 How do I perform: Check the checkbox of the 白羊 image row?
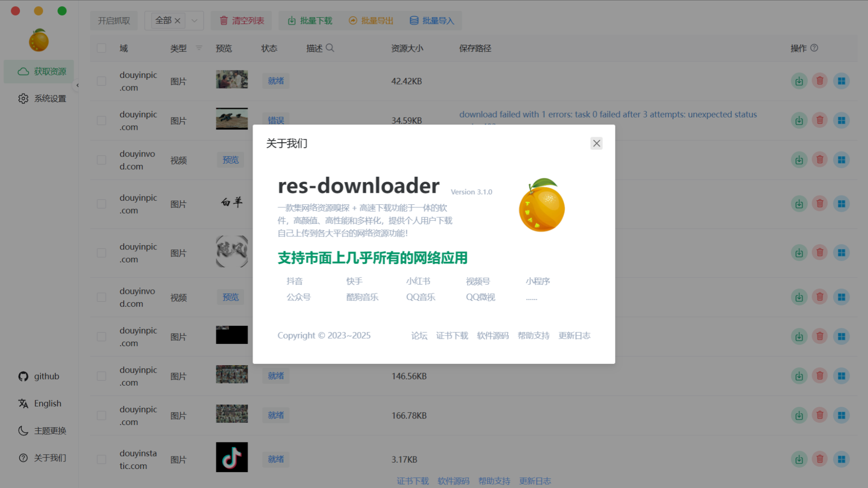[x=101, y=204]
